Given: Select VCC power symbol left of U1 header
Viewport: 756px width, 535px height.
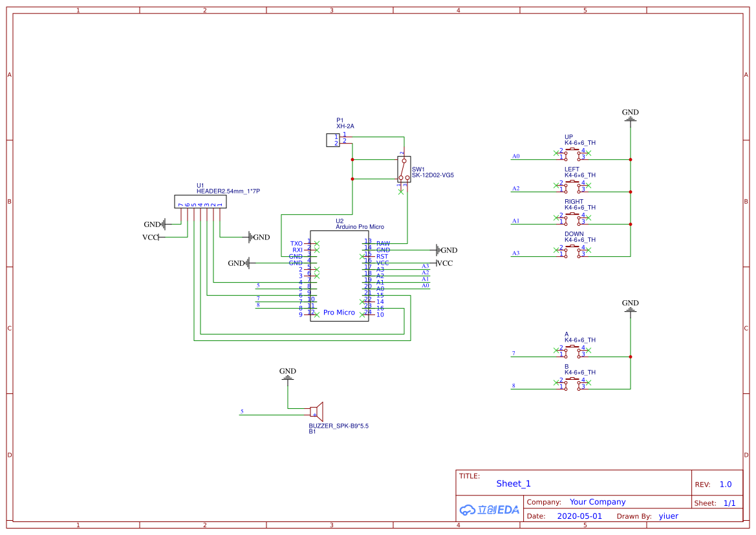Looking at the screenshot, I should pos(153,237).
